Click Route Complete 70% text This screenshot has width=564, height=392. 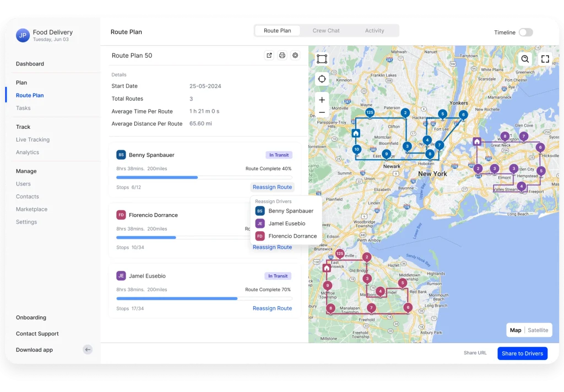268,290
